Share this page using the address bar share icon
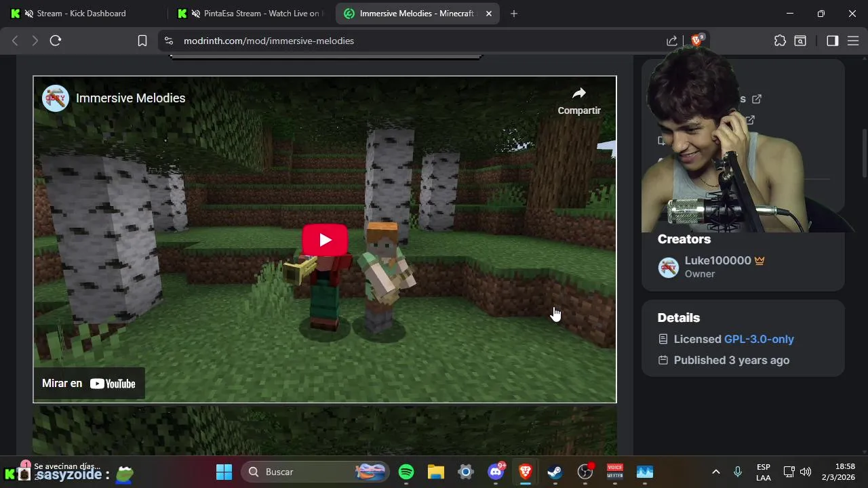Viewport: 868px width, 488px height. point(671,41)
